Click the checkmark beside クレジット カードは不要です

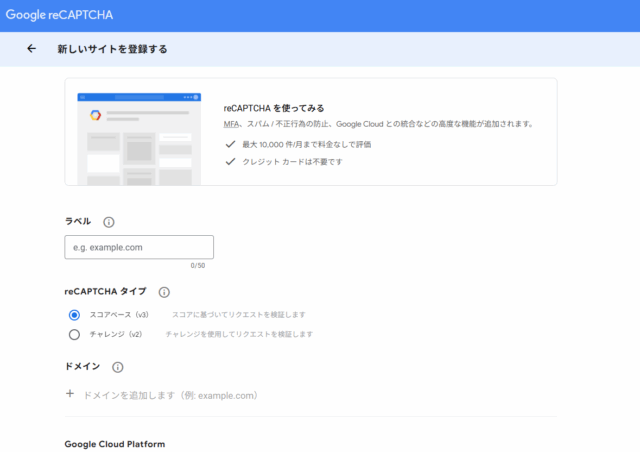click(230, 161)
